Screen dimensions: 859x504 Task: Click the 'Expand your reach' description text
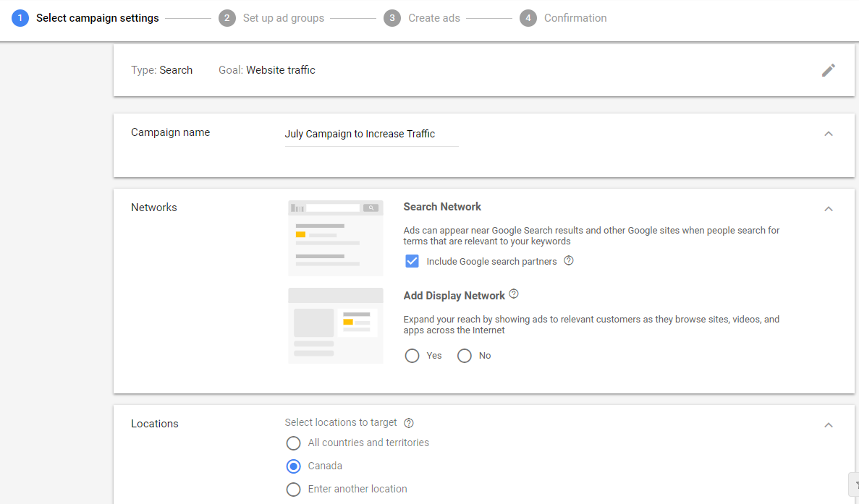[592, 325]
